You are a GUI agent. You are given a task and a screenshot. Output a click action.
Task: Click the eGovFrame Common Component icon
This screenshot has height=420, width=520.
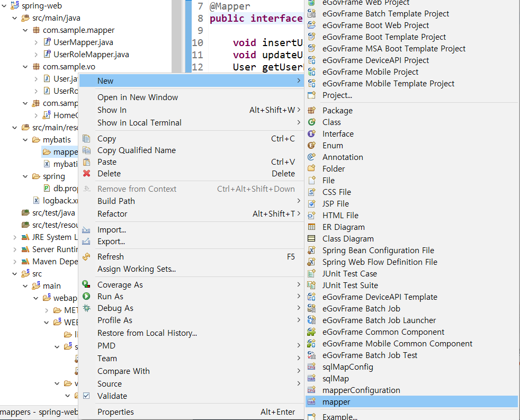pos(311,332)
